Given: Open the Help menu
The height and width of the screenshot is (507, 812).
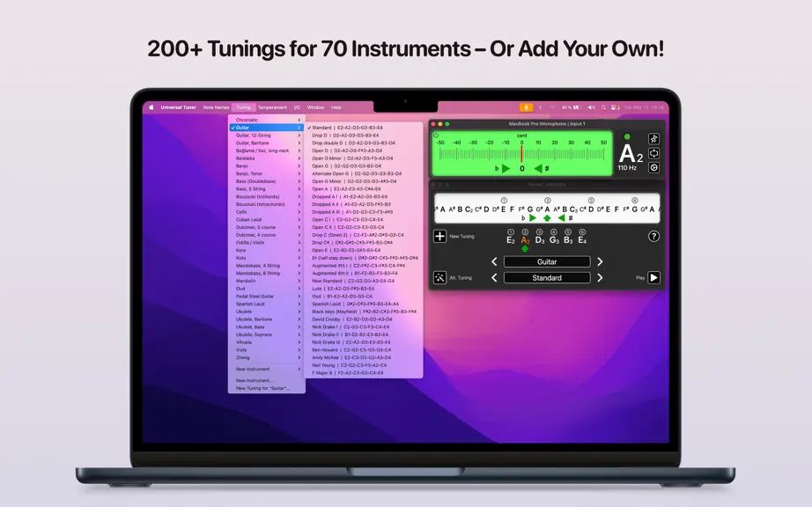Looking at the screenshot, I should tap(336, 107).
